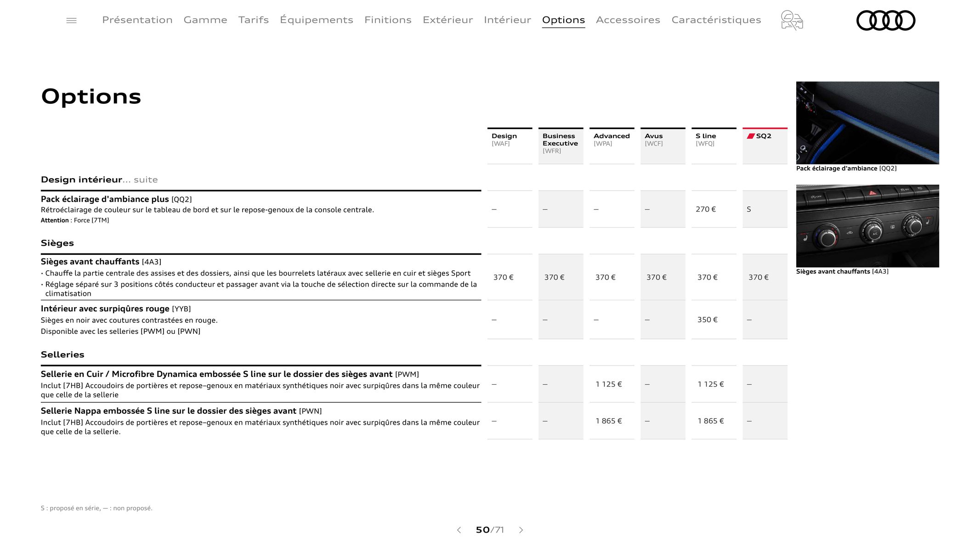Open the advisor contact icon

pos(792,21)
